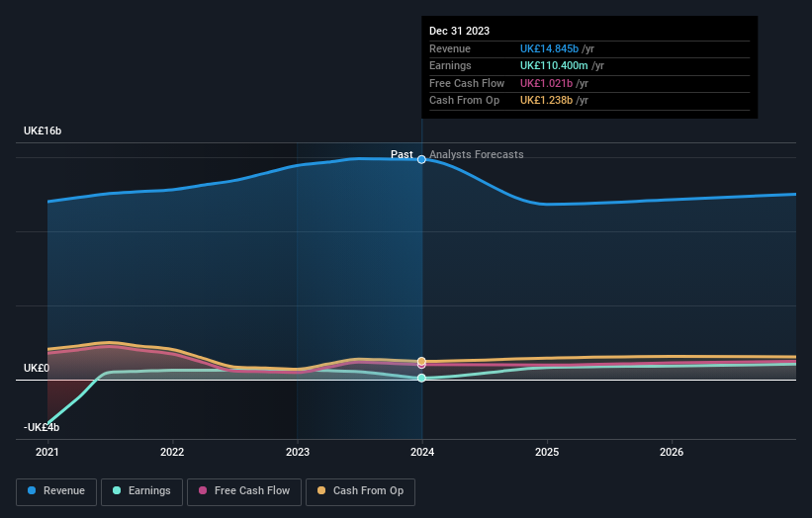Toggle the Revenue legend button
The height and width of the screenshot is (518, 812).
[x=56, y=491]
